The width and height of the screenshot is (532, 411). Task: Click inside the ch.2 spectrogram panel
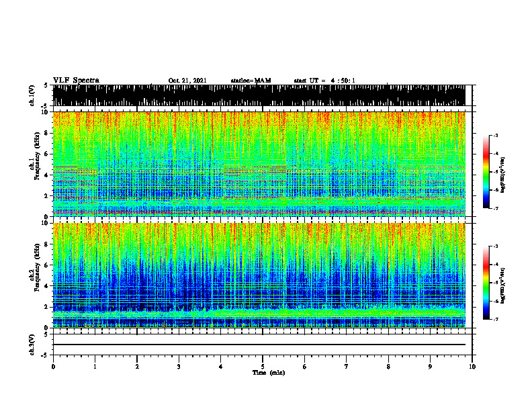pyautogui.click(x=259, y=275)
